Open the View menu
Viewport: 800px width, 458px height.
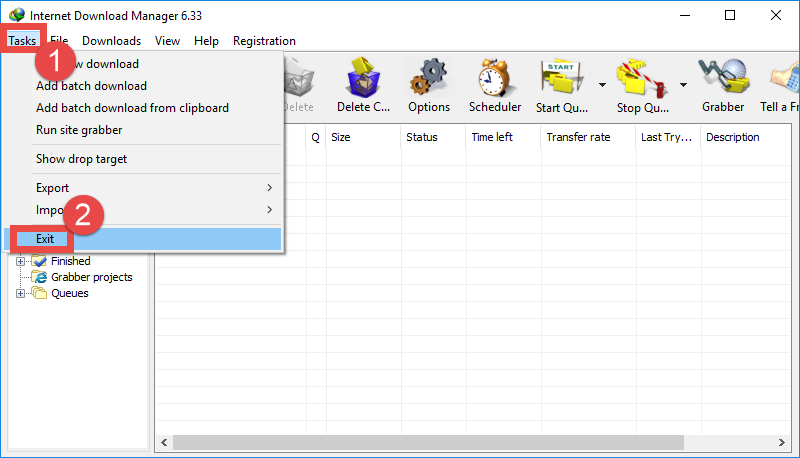pos(167,41)
